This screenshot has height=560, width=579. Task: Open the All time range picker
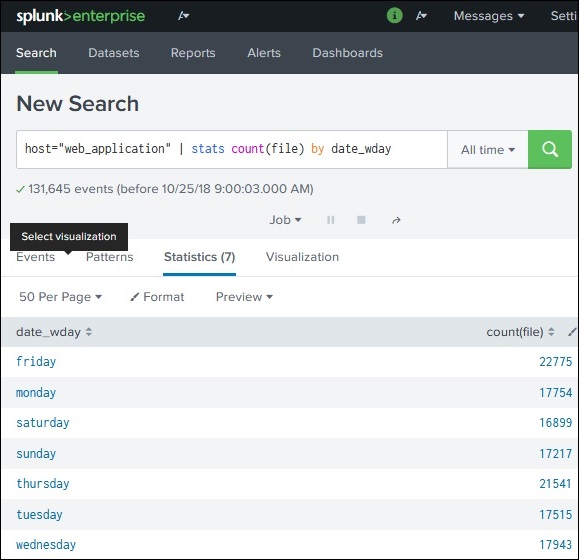click(487, 150)
